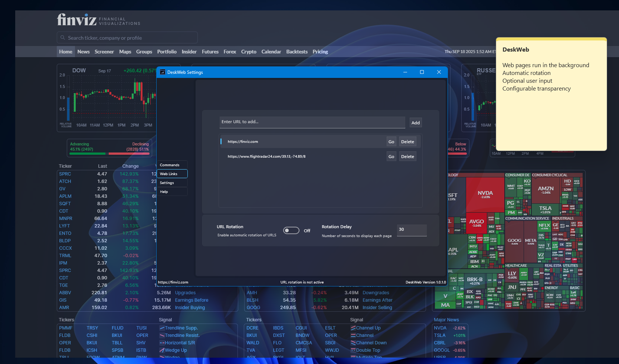Click DOW chart thumbnail
Screen dimensions: 619x364
coord(107,98)
